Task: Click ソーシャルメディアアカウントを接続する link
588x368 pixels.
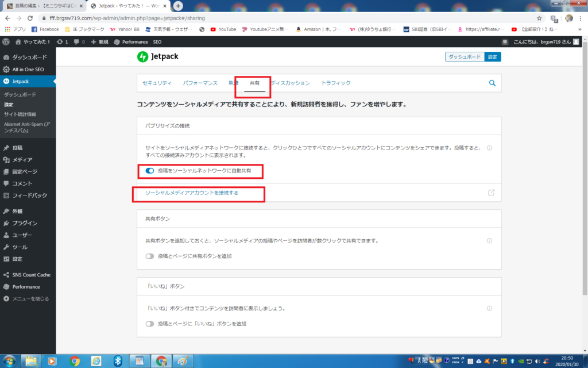Action: point(192,193)
